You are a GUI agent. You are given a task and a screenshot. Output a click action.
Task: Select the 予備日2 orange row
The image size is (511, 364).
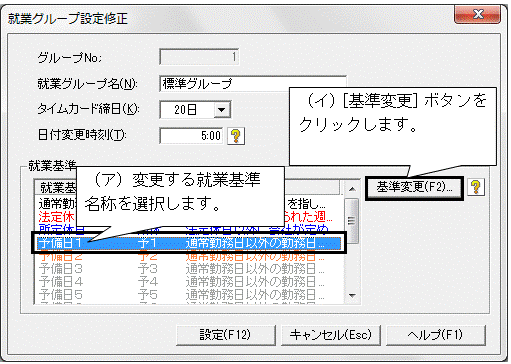tap(189, 257)
